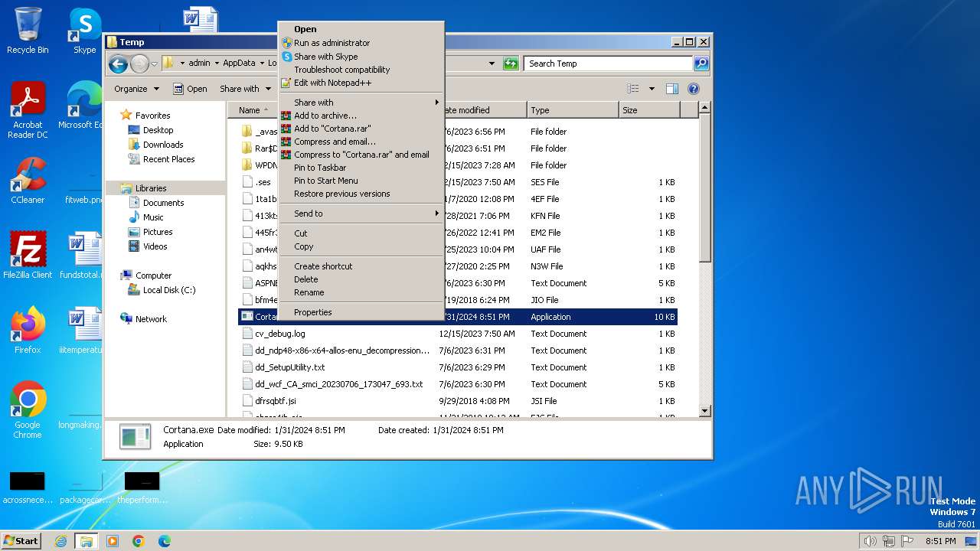Image resolution: width=980 pixels, height=551 pixels.
Task: Launch Skype from desktop shortcut
Action: [84, 31]
